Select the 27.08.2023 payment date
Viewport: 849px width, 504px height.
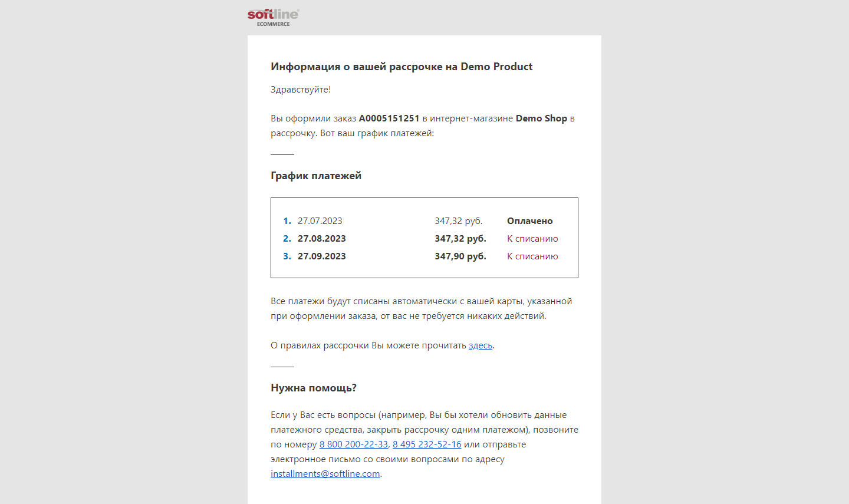[321, 239]
